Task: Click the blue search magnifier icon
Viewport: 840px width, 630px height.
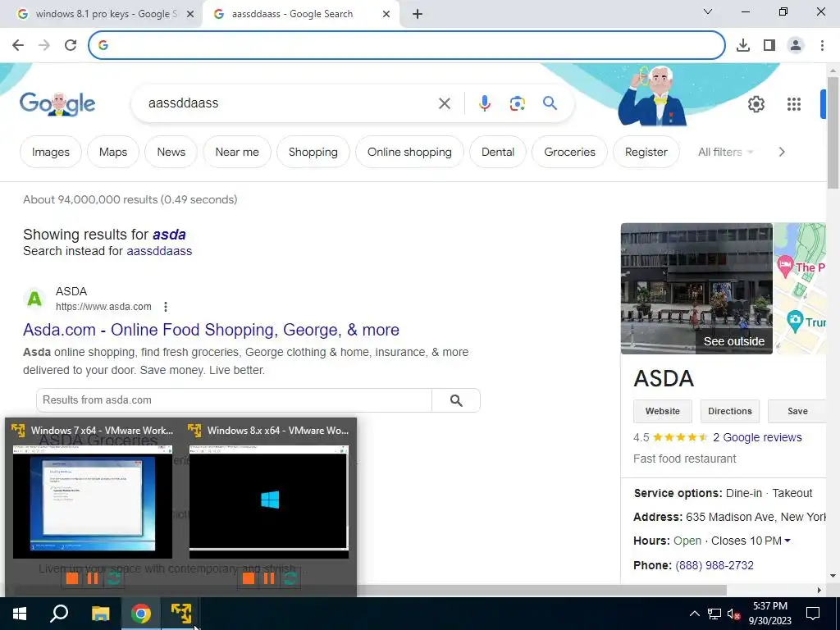Action: (x=550, y=103)
